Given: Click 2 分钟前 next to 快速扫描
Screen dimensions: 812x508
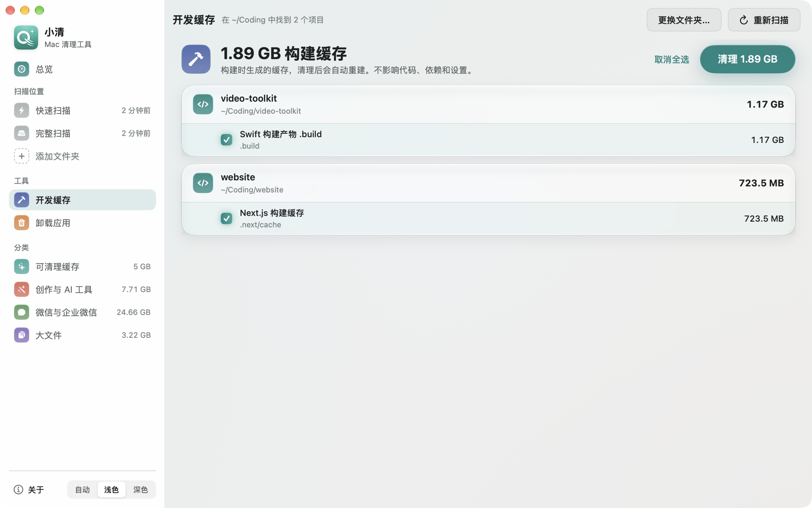Looking at the screenshot, I should tap(136, 110).
